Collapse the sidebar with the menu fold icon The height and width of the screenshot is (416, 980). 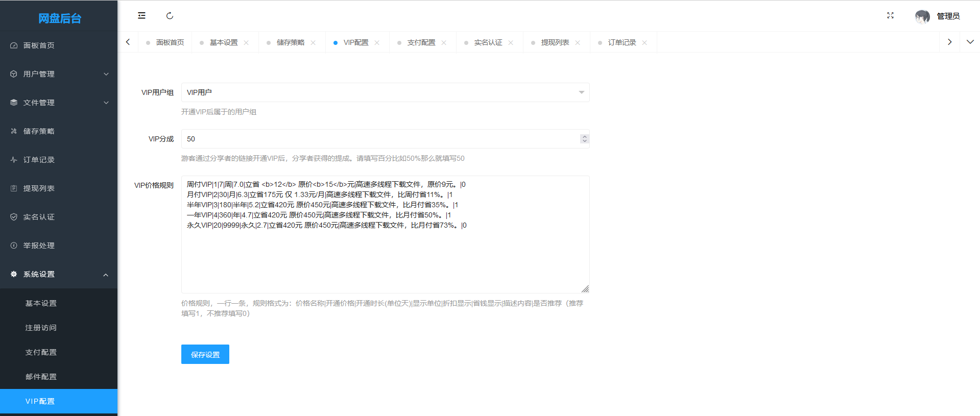(141, 16)
